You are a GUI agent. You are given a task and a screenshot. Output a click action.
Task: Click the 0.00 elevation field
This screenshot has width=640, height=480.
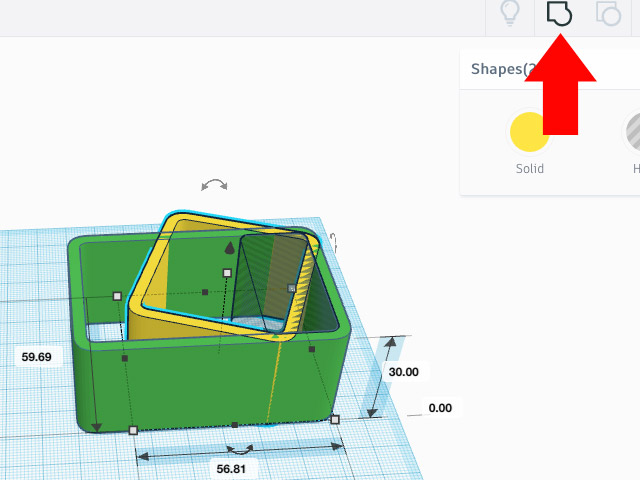click(440, 408)
